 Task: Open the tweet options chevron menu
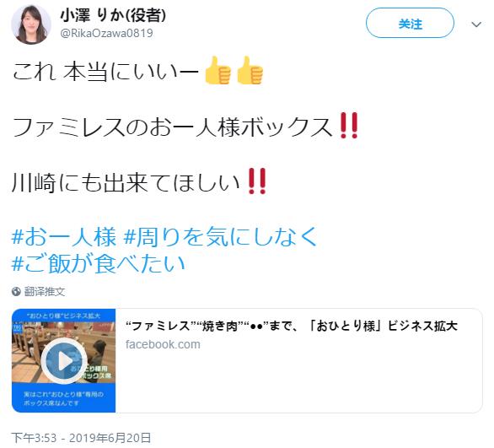(476, 24)
